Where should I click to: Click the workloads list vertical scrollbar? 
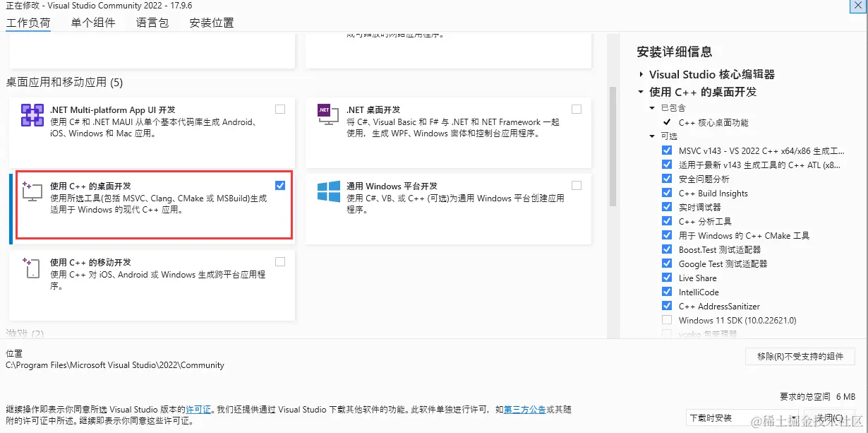point(613,146)
